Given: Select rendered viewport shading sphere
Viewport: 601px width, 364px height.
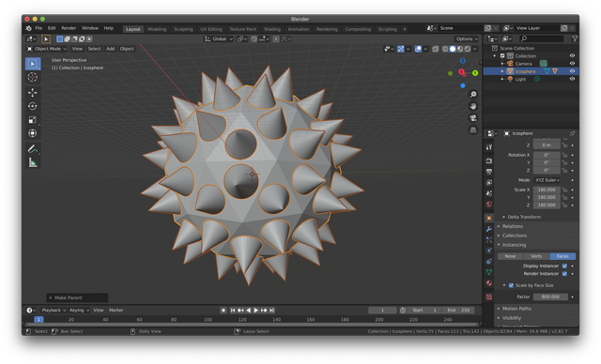Looking at the screenshot, I should [468, 49].
